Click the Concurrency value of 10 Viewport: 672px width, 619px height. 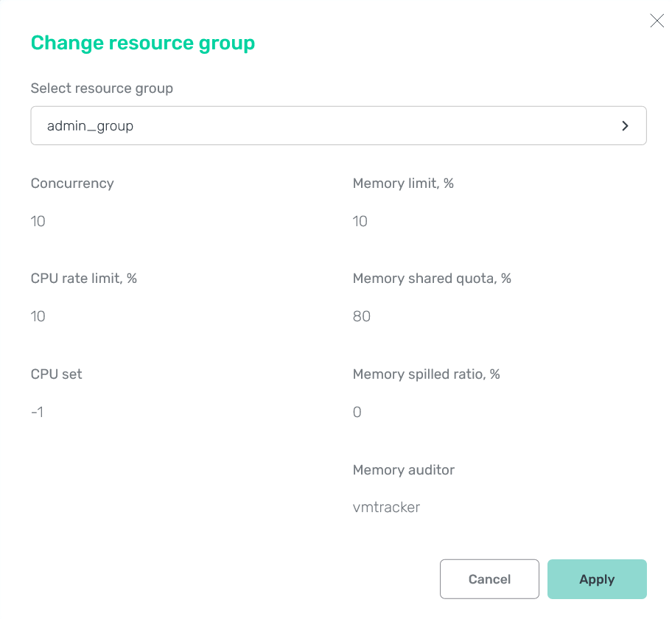38,221
